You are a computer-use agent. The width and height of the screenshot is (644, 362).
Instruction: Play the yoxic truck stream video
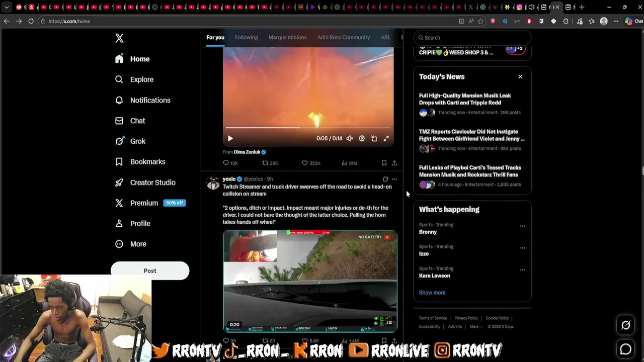point(310,281)
